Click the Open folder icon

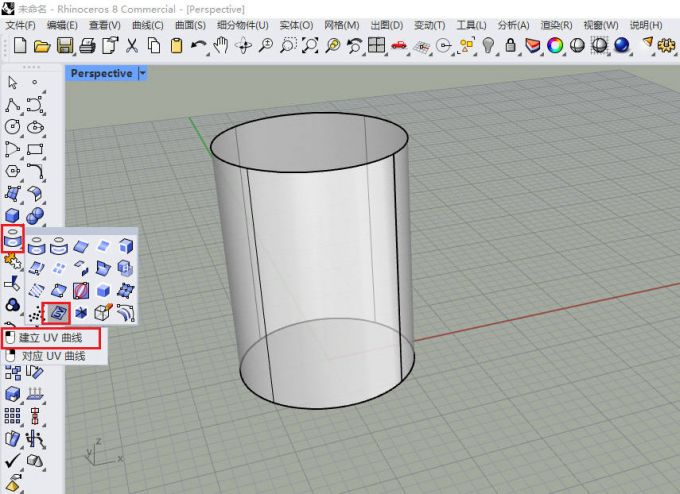tap(42, 46)
